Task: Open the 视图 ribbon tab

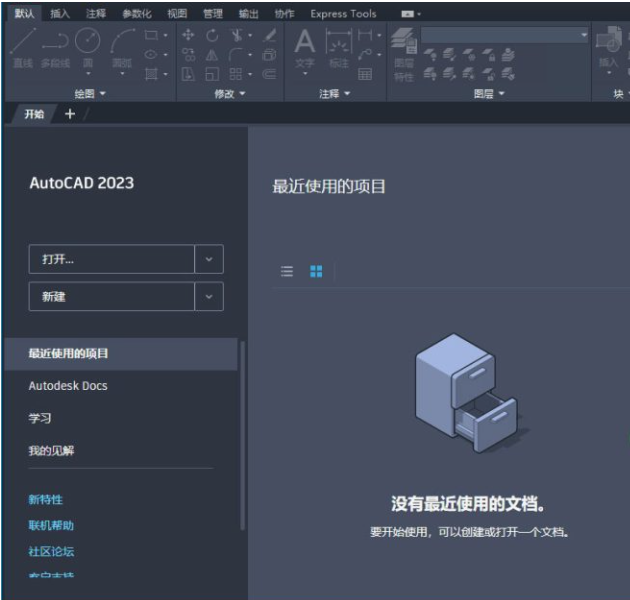Action: [177, 14]
